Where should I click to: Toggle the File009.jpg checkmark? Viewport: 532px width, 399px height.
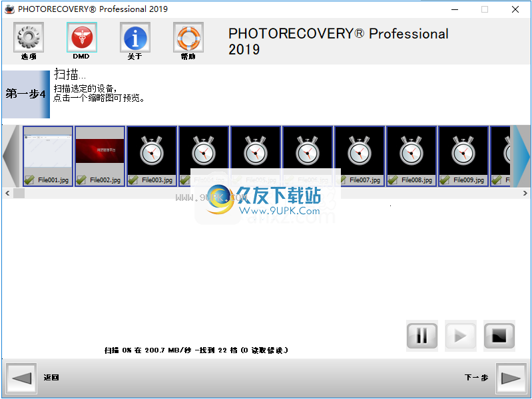tap(445, 180)
